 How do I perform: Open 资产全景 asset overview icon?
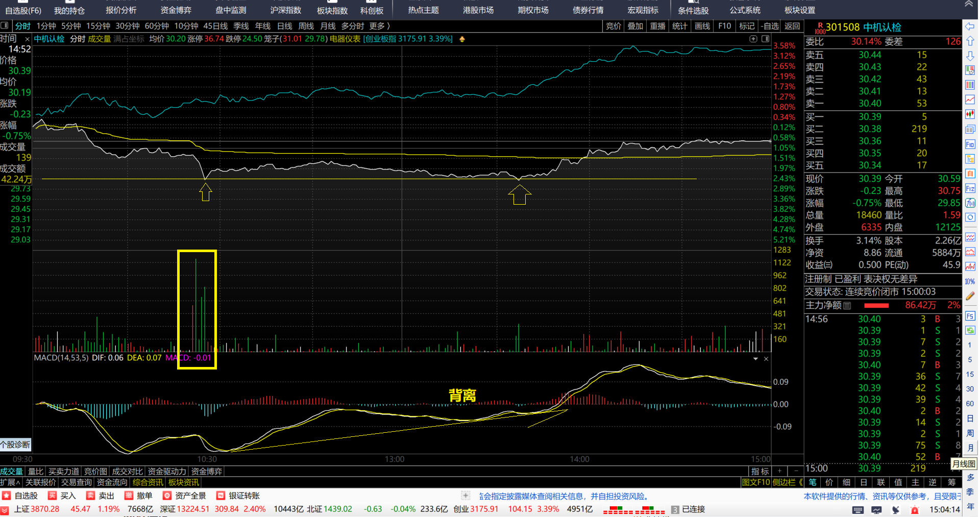pyautogui.click(x=167, y=496)
